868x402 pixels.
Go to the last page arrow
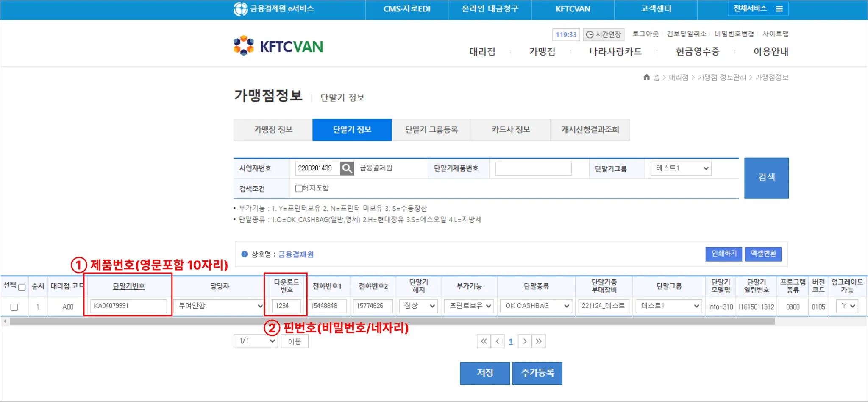[x=539, y=341]
